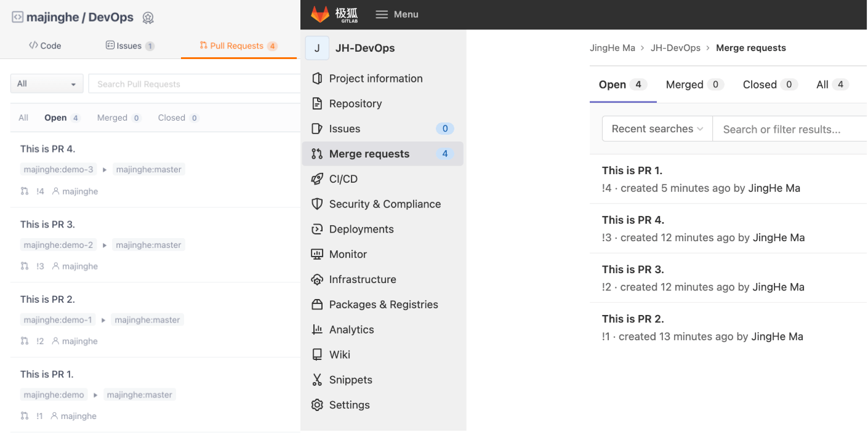Select the Code tab
The height and width of the screenshot is (435, 868).
[x=46, y=46]
